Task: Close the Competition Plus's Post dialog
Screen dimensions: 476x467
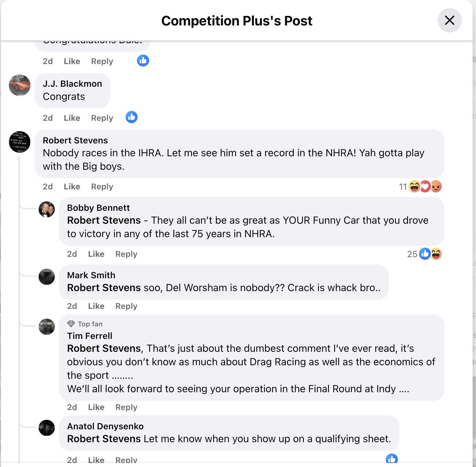Action: [449, 21]
